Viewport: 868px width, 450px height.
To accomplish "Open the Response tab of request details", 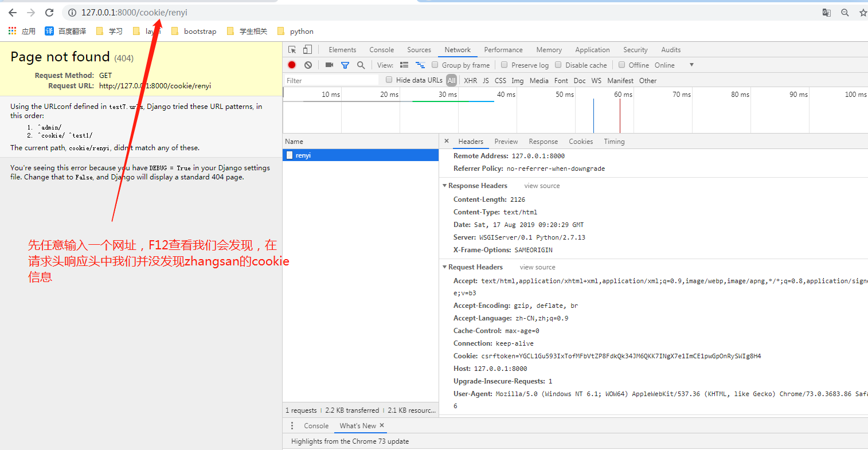I will coord(544,142).
